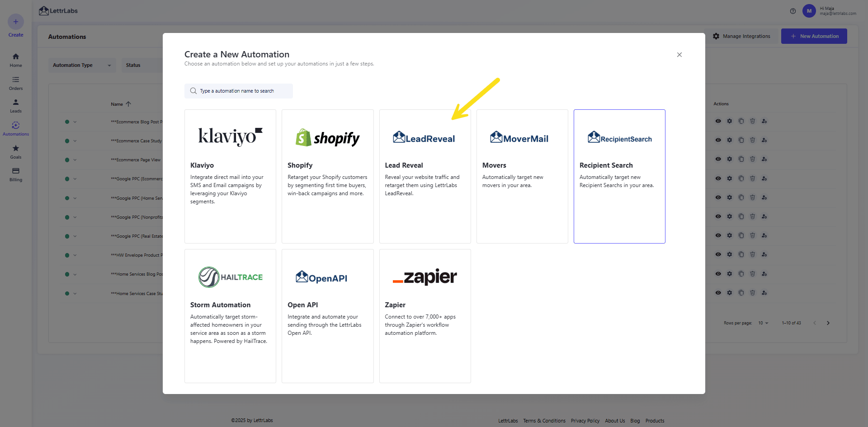Open the Status filter dropdown
Viewport: 868px width, 427px height.
pos(142,65)
